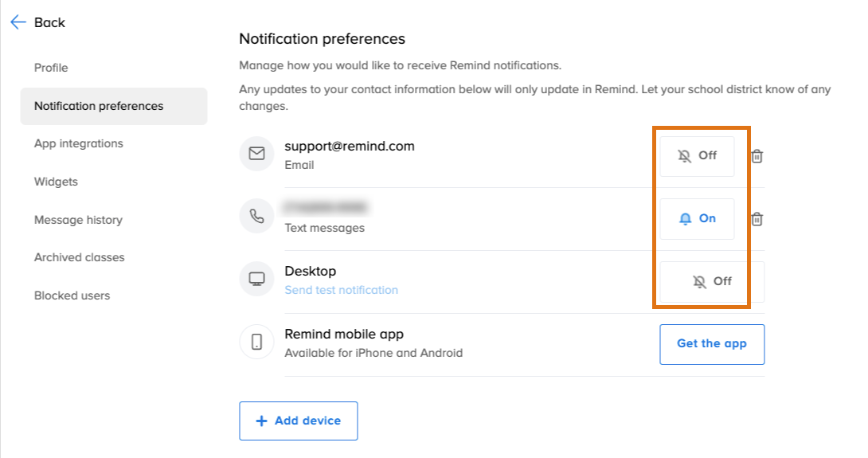View Message history
The width and height of the screenshot is (868, 458).
click(78, 220)
